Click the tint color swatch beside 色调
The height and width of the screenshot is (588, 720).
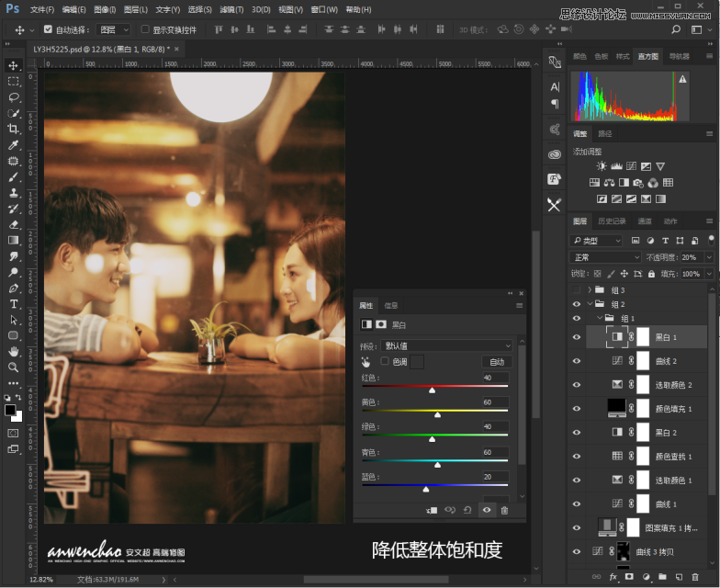click(417, 362)
